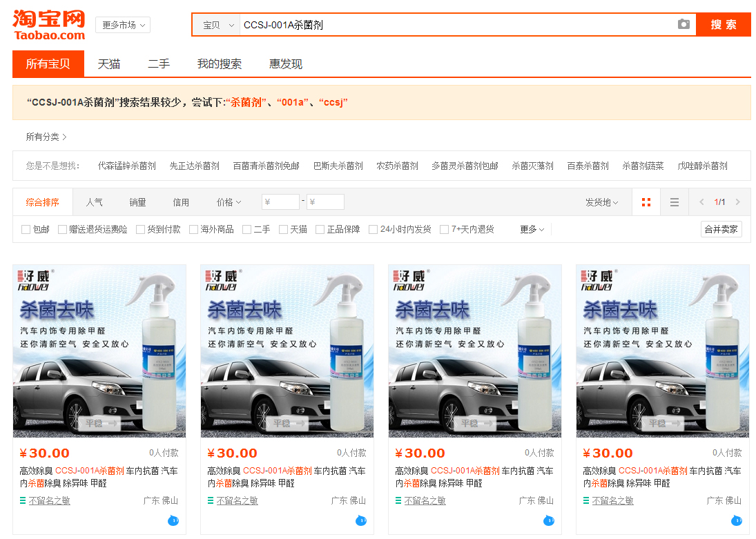Try the suggested search “杀菌剂”
The height and width of the screenshot is (539, 756).
click(x=246, y=102)
